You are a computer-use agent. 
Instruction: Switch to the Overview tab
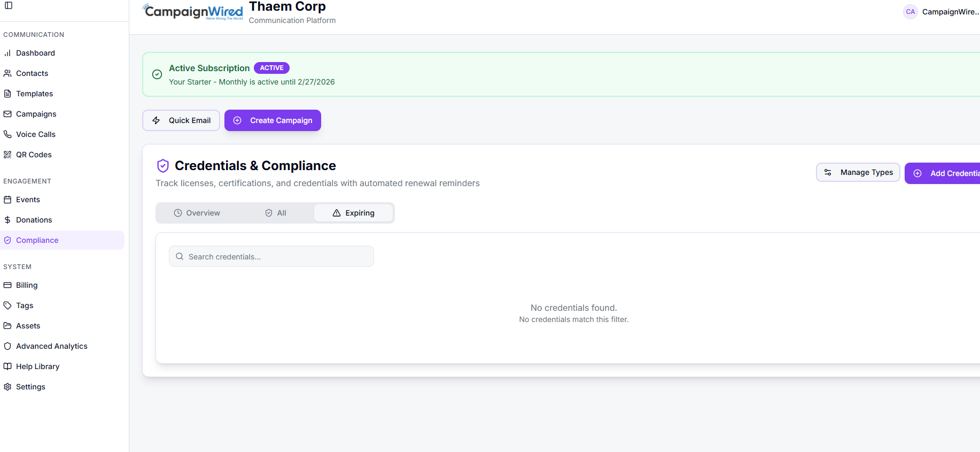(197, 213)
